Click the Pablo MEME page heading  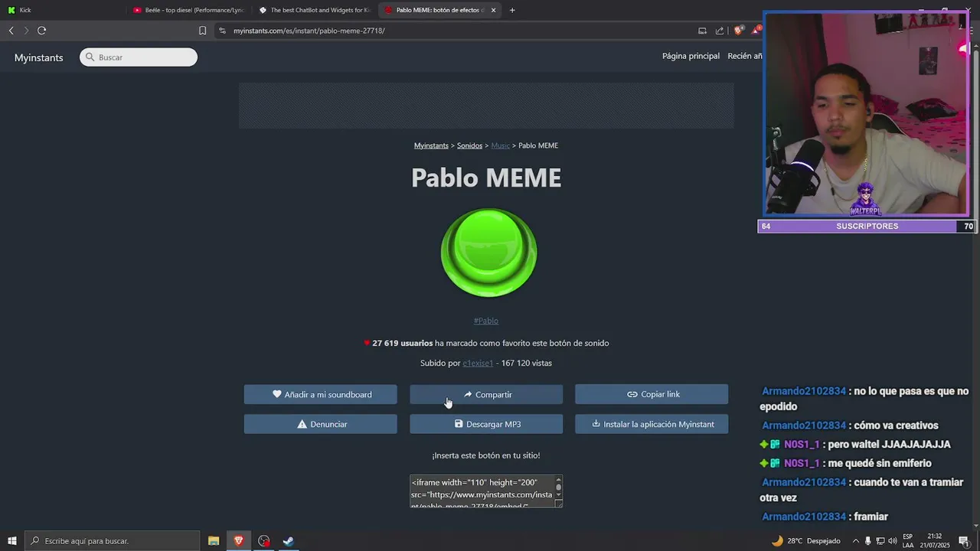(x=486, y=178)
